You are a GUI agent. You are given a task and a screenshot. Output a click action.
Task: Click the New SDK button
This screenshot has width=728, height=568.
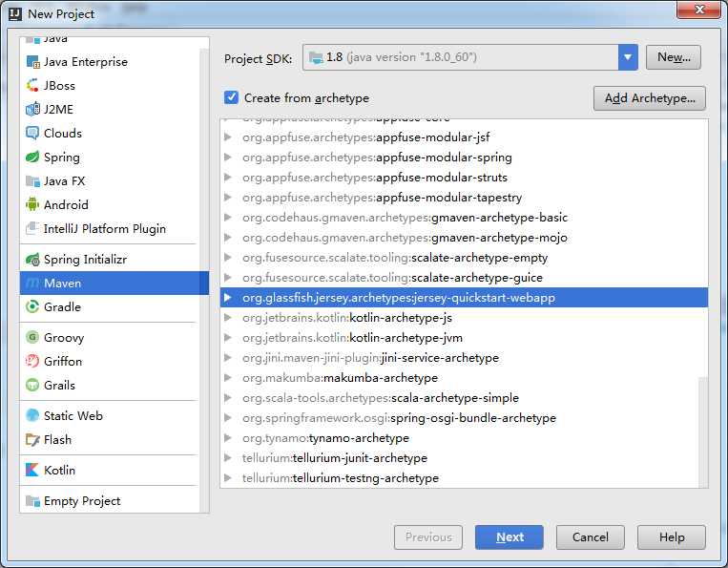click(674, 57)
